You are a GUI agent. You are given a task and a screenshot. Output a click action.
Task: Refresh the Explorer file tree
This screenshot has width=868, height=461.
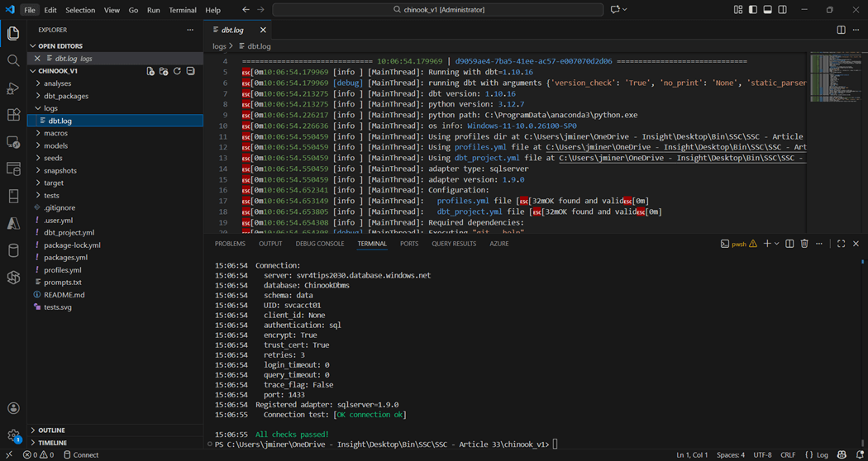tap(177, 71)
